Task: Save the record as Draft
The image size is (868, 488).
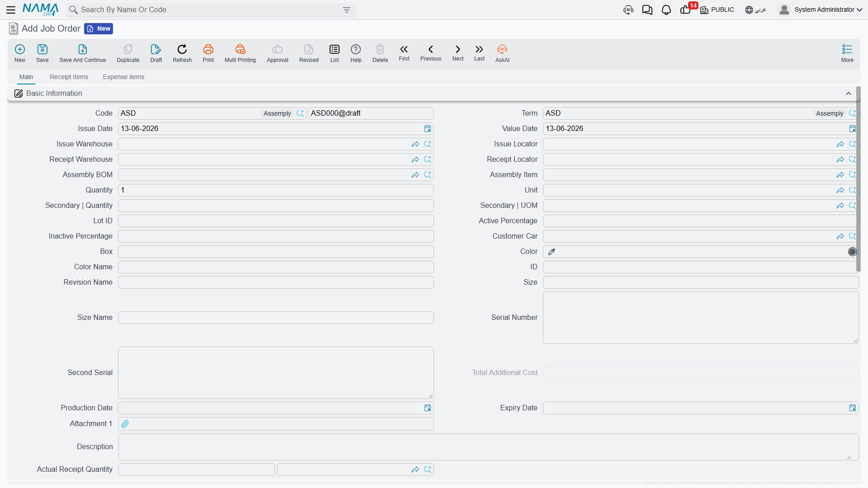Action: (156, 53)
